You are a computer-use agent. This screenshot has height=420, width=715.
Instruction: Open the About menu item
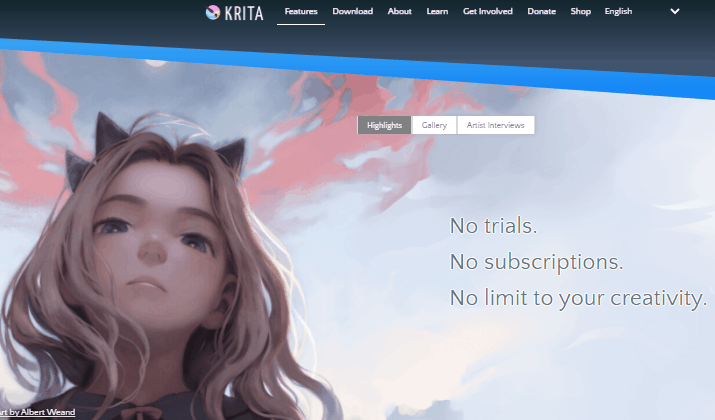(399, 11)
